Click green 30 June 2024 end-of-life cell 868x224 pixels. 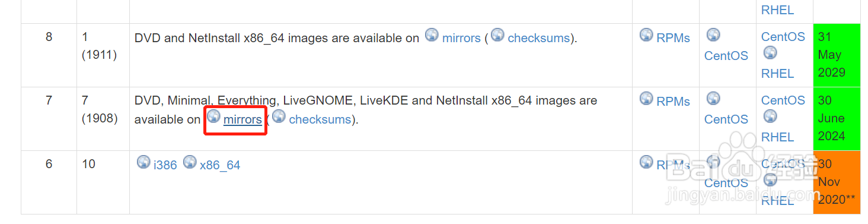837,119
